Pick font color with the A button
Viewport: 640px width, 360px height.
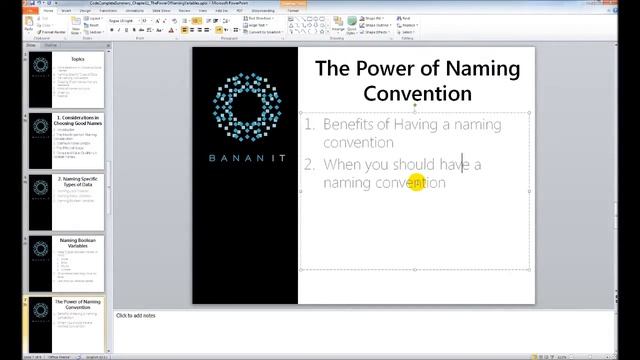click(x=171, y=30)
